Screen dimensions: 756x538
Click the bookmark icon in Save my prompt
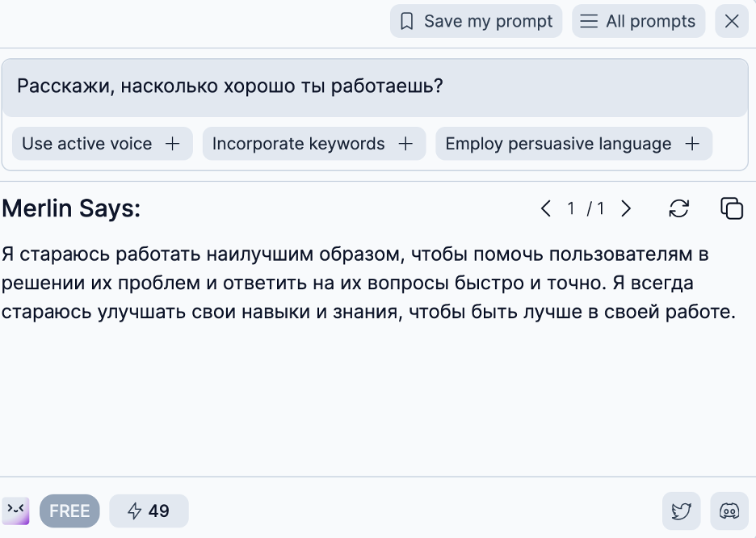[x=407, y=21]
